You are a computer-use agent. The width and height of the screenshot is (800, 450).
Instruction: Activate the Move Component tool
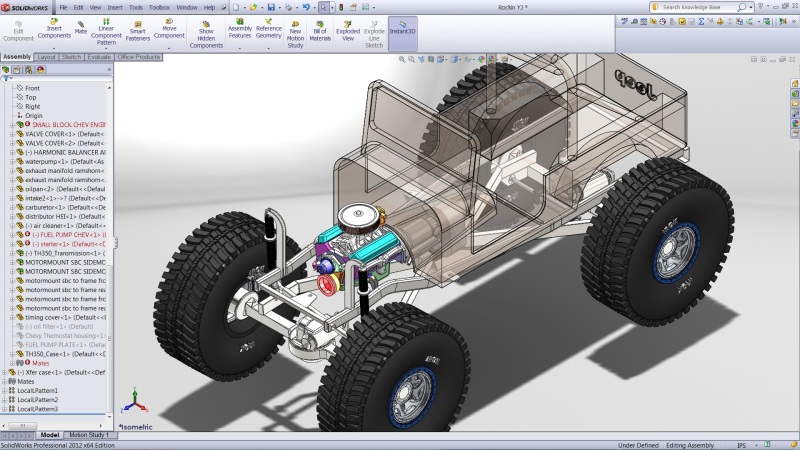[x=169, y=29]
